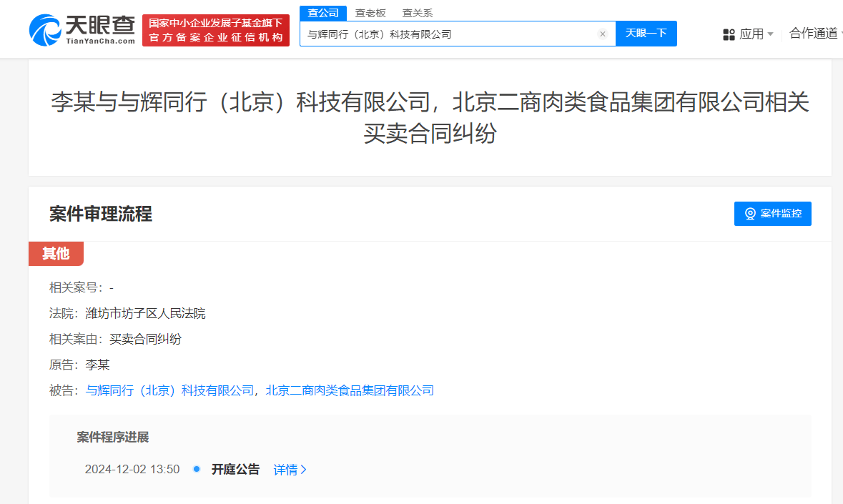
Task: Click the case cause 买卖合同纠纷 value
Action: 145,339
